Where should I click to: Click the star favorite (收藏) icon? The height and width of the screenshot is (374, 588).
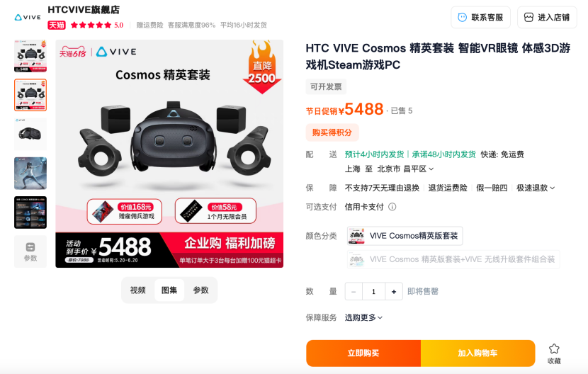point(554,349)
